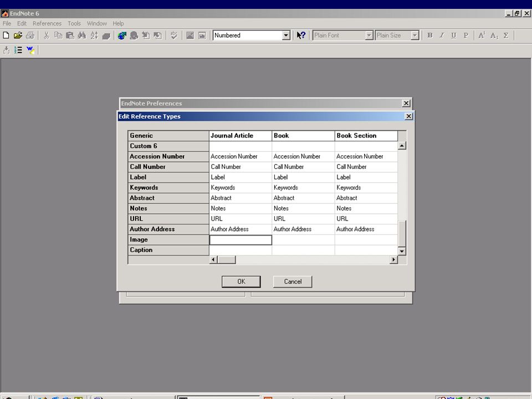This screenshot has width=532, height=399.
Task: Toggle Italic formatting button
Action: tap(442, 35)
